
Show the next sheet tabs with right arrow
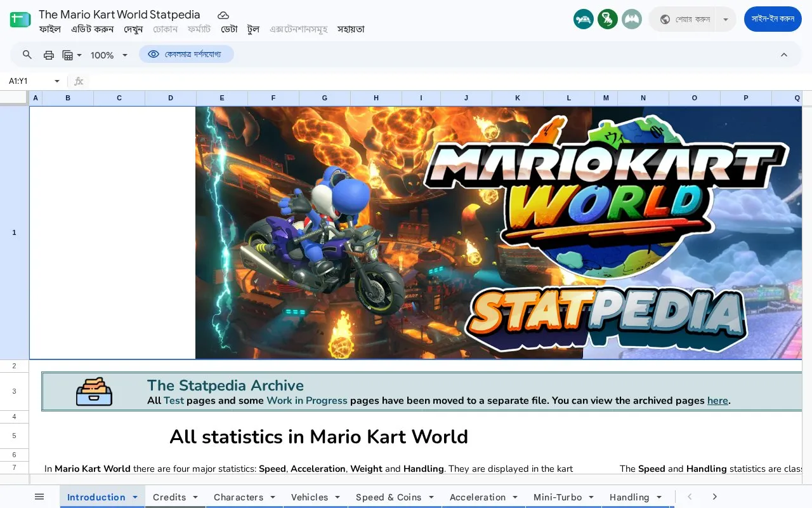pos(715,497)
